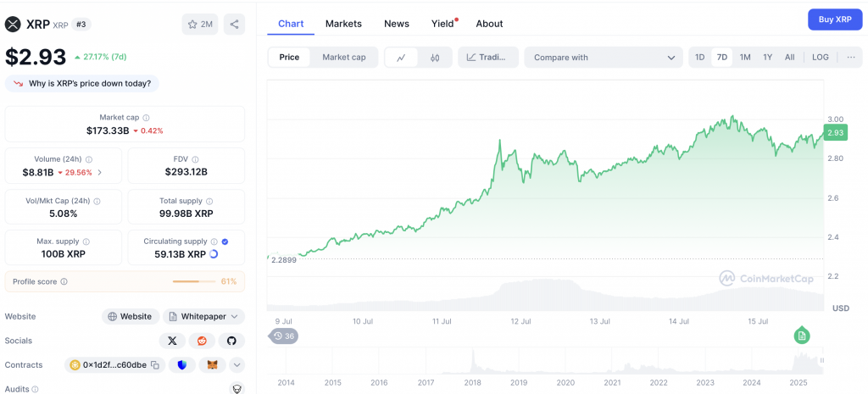Select the Price toggle

point(289,58)
